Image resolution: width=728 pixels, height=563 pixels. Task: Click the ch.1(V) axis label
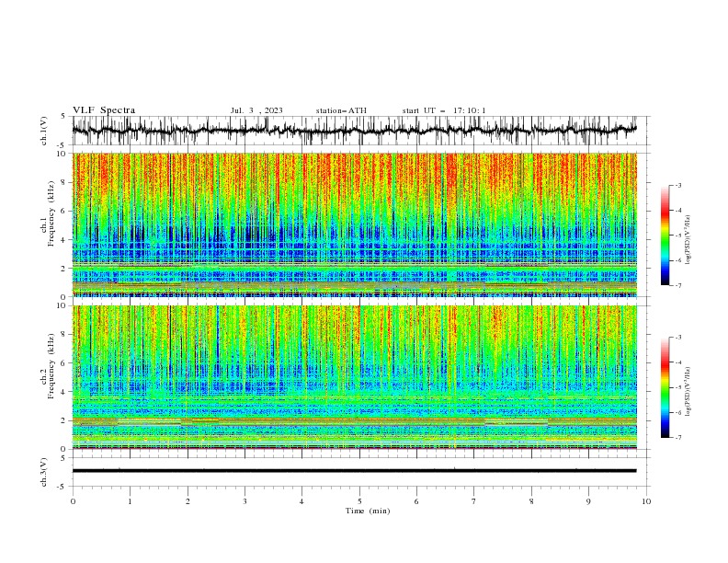click(x=44, y=131)
